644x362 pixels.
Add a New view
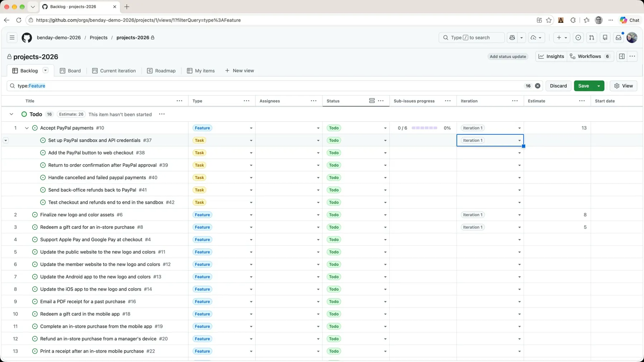[239, 71]
